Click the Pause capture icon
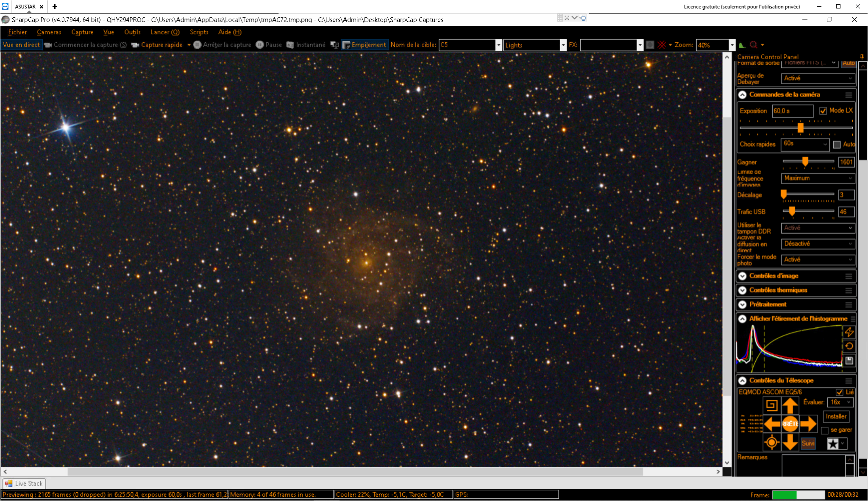 click(260, 45)
